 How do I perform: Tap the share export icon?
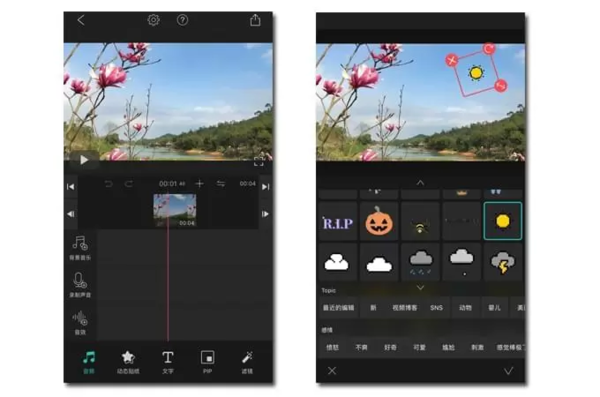coord(255,20)
